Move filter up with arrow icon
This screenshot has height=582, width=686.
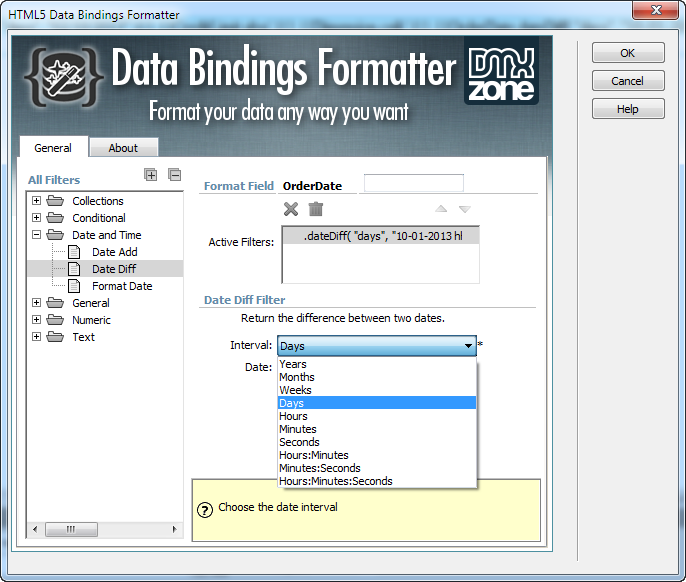(x=441, y=209)
